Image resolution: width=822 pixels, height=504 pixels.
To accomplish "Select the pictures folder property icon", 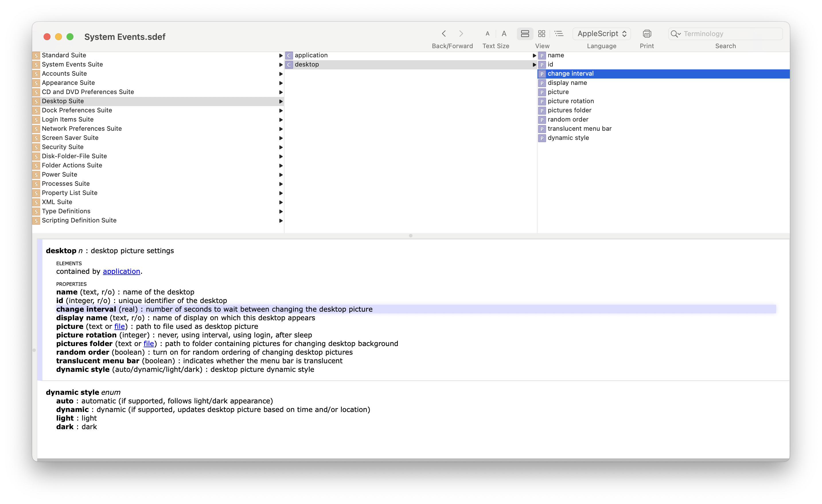I will click(542, 110).
